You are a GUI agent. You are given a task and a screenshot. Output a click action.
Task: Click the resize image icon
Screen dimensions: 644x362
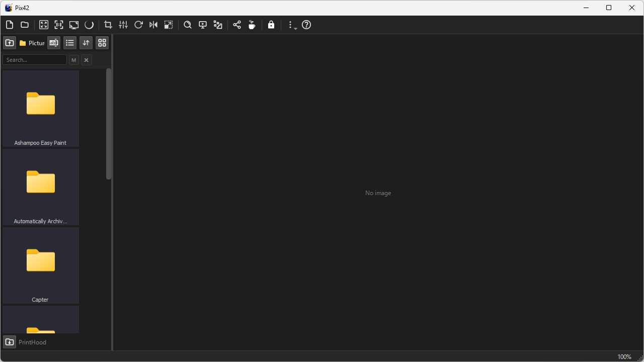click(x=169, y=25)
